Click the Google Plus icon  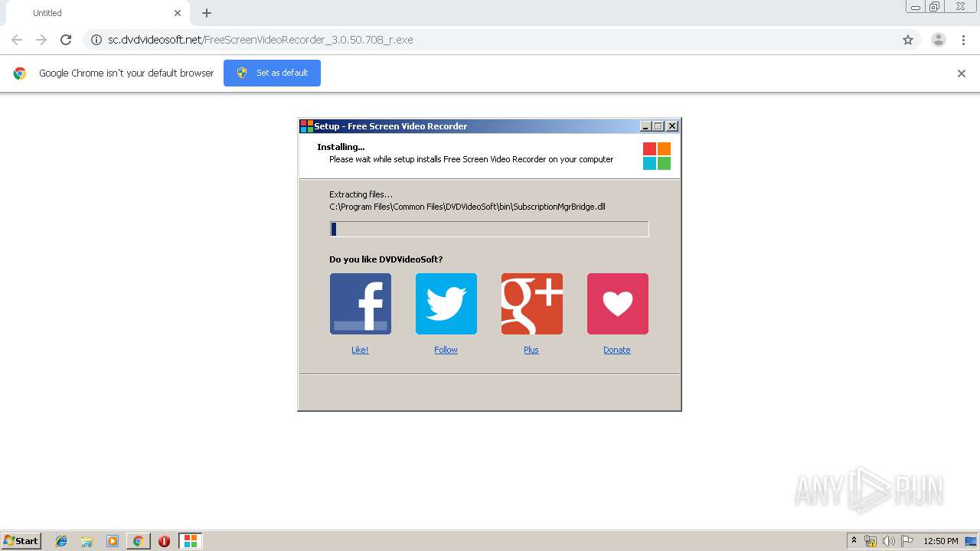click(x=531, y=304)
